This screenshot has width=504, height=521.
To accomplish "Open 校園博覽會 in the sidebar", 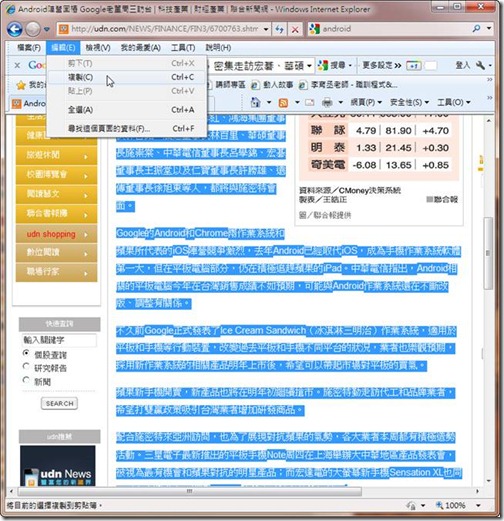I will tap(56, 174).
